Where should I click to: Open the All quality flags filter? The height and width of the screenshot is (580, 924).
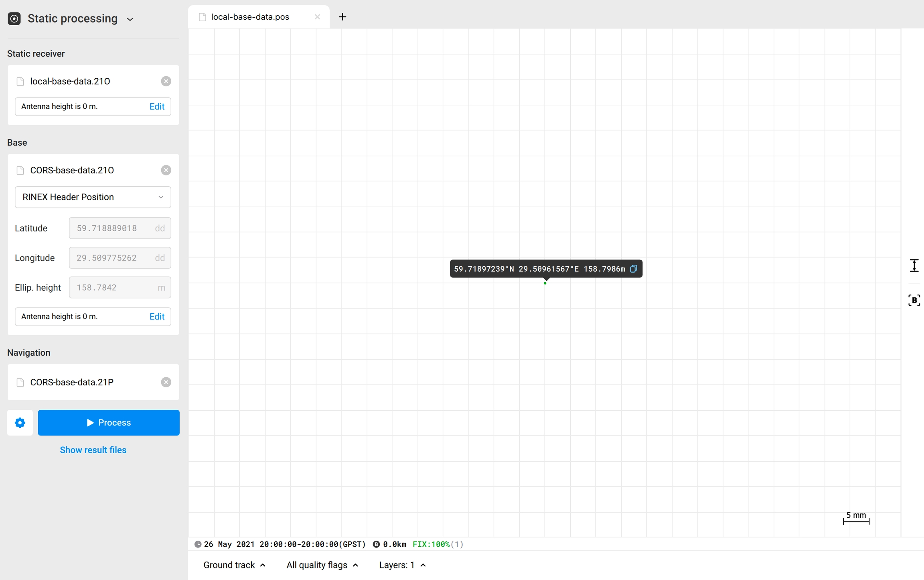point(322,565)
